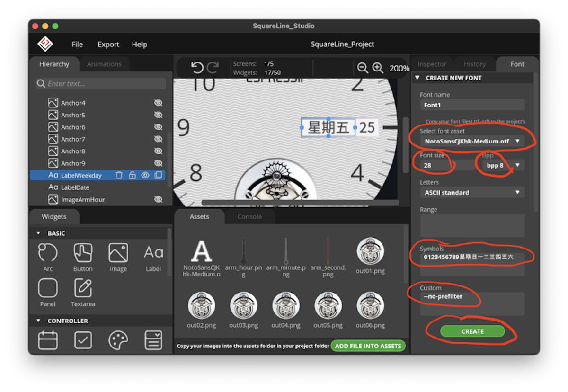The height and width of the screenshot is (392, 568).
Task: Click the Font size input field
Action: pyautogui.click(x=448, y=165)
